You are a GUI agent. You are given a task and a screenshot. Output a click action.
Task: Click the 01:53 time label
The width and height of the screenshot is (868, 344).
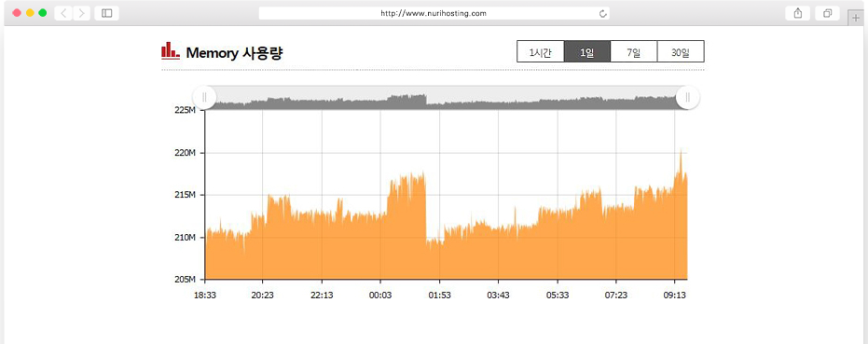[x=439, y=296]
